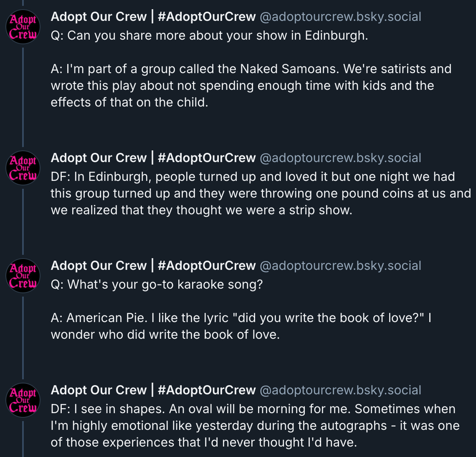Click the @adoptourcrew.bsky.social handle above the karaoke question

[x=340, y=266]
